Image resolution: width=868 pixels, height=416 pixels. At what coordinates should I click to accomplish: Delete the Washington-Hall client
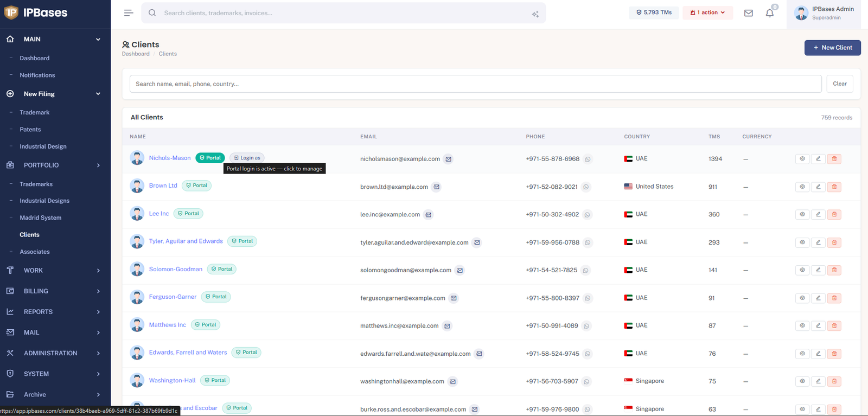pyautogui.click(x=834, y=381)
